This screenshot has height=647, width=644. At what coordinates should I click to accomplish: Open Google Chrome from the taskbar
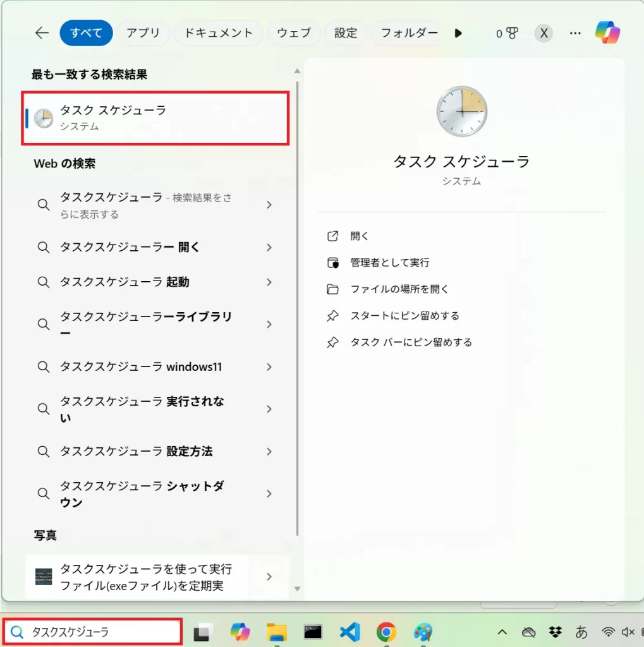pyautogui.click(x=386, y=632)
